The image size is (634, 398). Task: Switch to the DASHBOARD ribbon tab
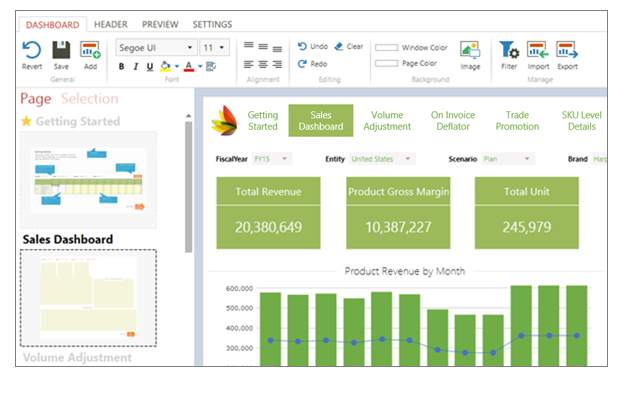click(53, 25)
